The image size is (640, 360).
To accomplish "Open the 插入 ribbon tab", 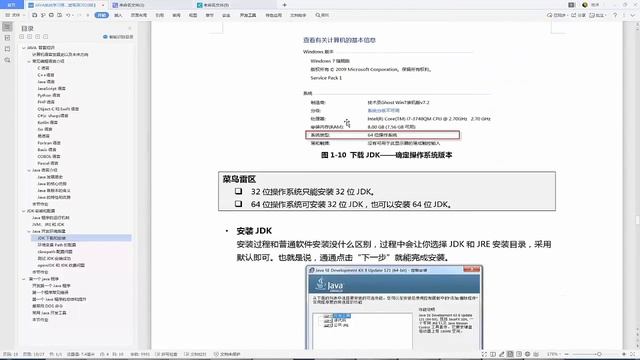I will click(x=118, y=15).
